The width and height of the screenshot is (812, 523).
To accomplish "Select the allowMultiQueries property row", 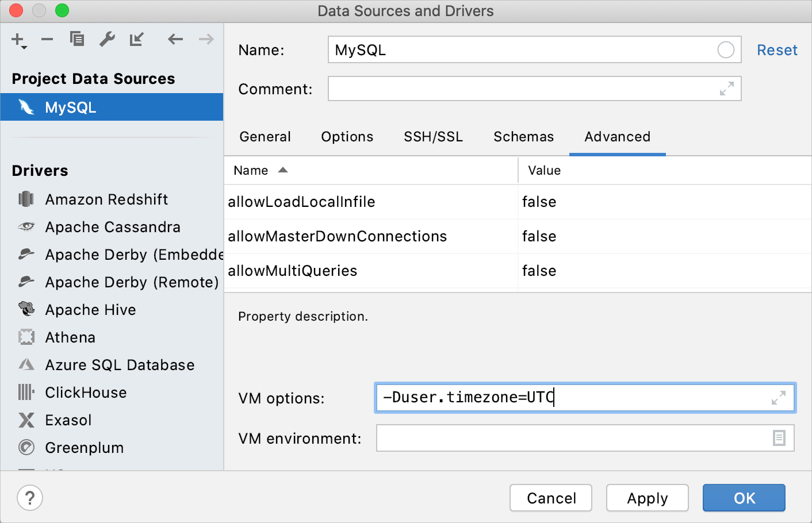I will tap(518, 271).
